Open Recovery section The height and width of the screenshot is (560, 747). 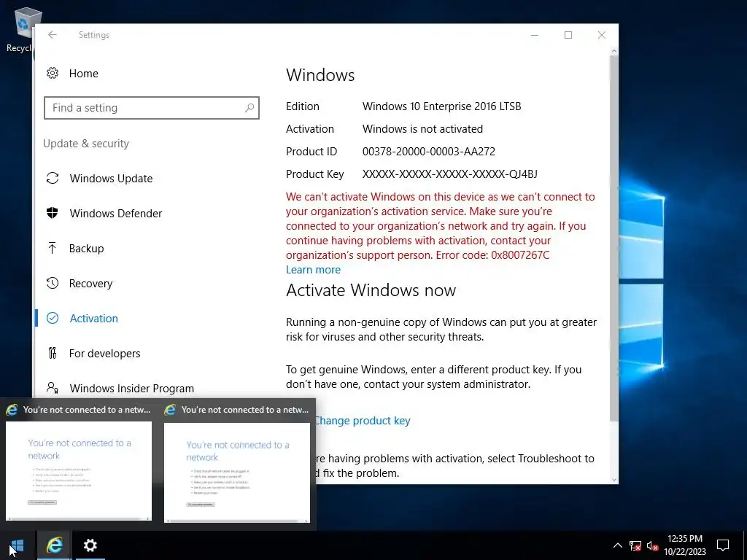click(x=90, y=284)
